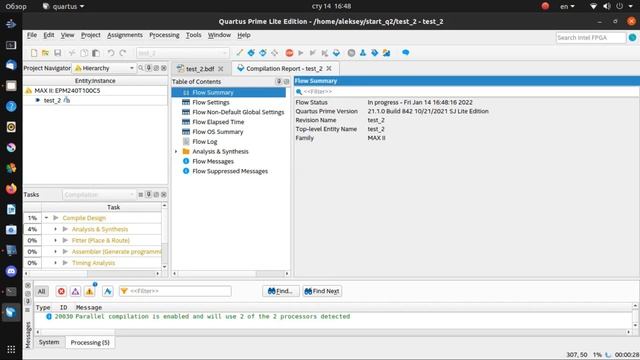This screenshot has height=360, width=640.
Task: Toggle the blue flagged messages filter
Action: coord(108,291)
